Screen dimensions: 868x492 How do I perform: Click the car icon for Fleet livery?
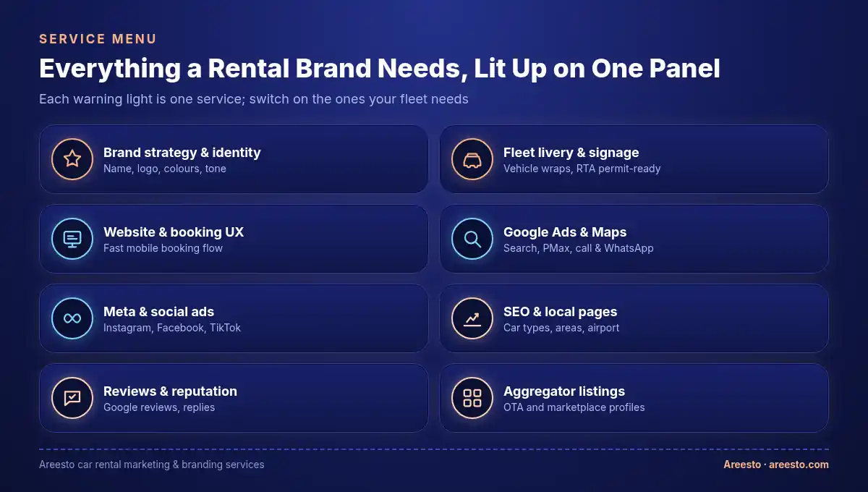(472, 159)
